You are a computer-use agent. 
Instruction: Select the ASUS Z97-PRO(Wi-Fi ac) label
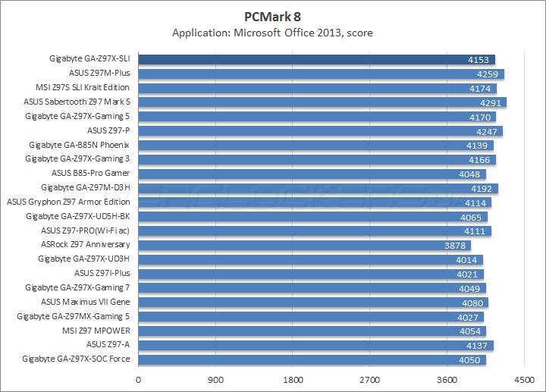pos(85,230)
